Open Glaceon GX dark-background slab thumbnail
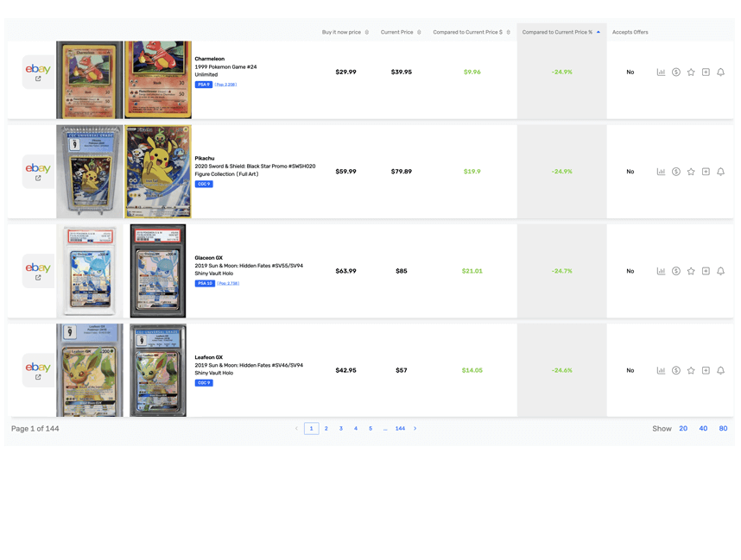The height and width of the screenshot is (560, 741). pos(158,271)
